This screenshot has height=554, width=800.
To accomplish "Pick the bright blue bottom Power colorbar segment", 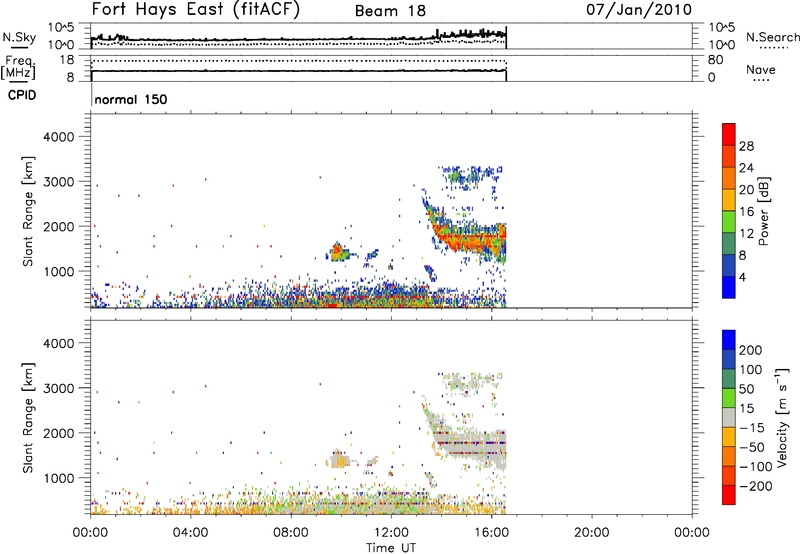I will [729, 287].
